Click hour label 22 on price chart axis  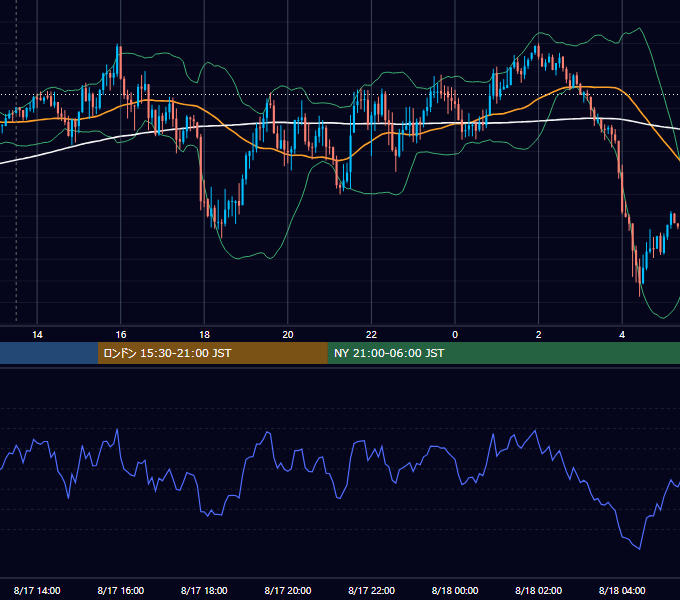371,335
